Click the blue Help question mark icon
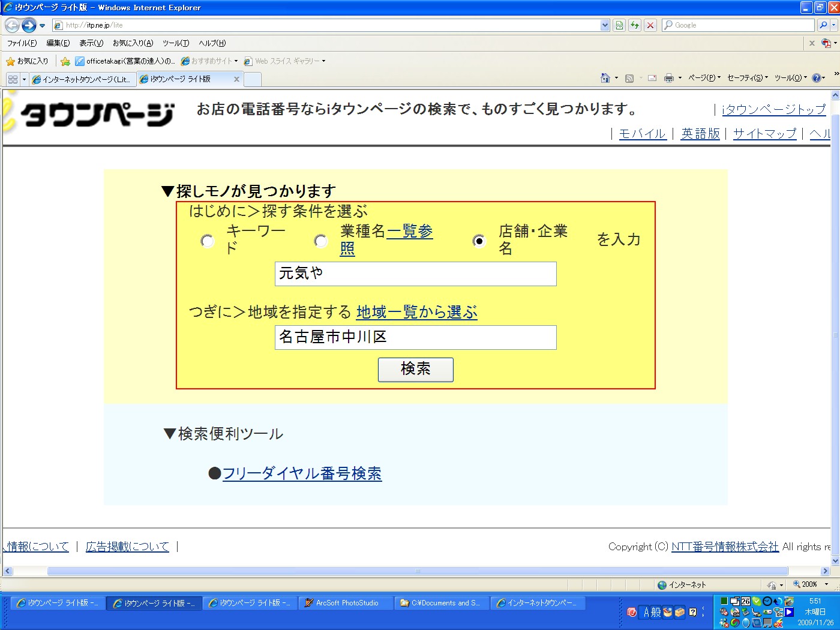 pos(816,78)
